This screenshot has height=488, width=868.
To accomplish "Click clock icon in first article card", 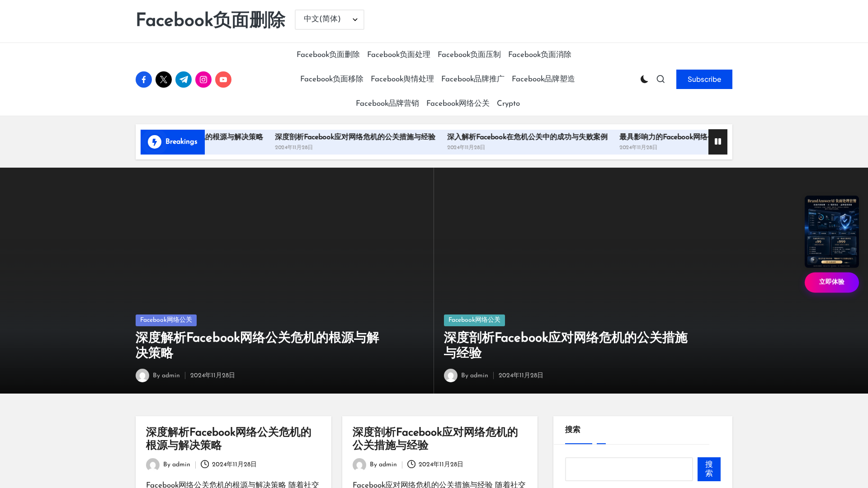I will point(205,464).
